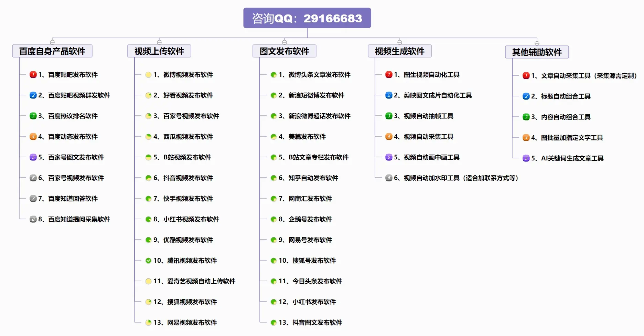Select the 百度自身产品软件 topic node
644x336 pixels.
(x=52, y=51)
